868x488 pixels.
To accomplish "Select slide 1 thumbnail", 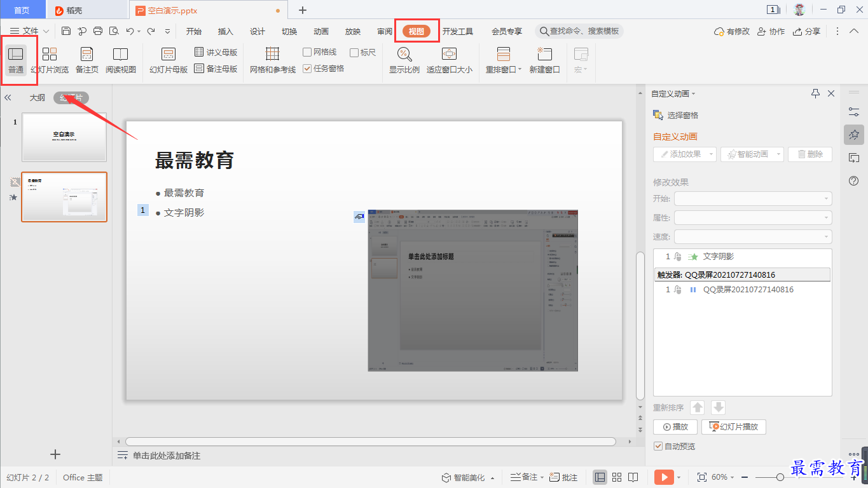I will point(64,137).
